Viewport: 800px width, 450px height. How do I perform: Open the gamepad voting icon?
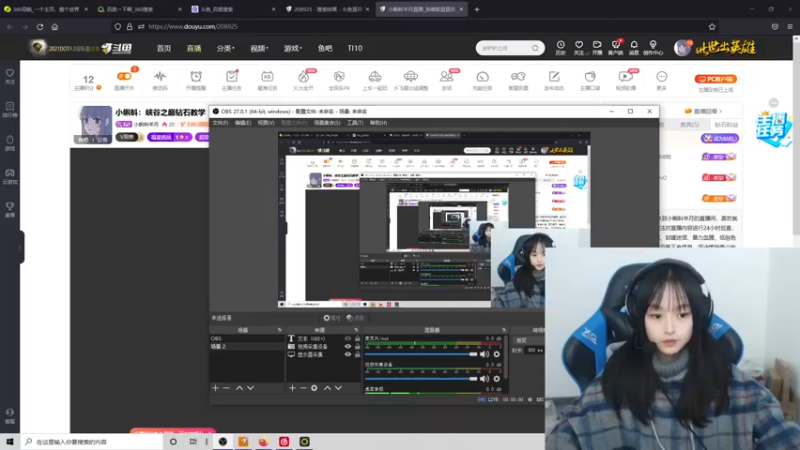(x=518, y=77)
